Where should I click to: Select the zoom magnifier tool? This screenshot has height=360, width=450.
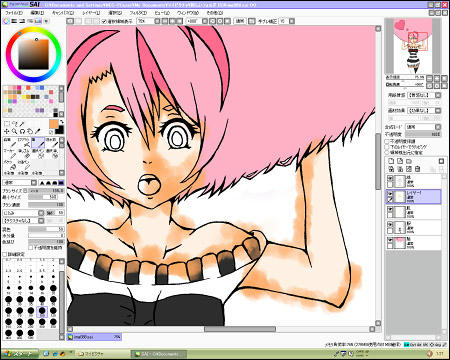tap(15, 131)
